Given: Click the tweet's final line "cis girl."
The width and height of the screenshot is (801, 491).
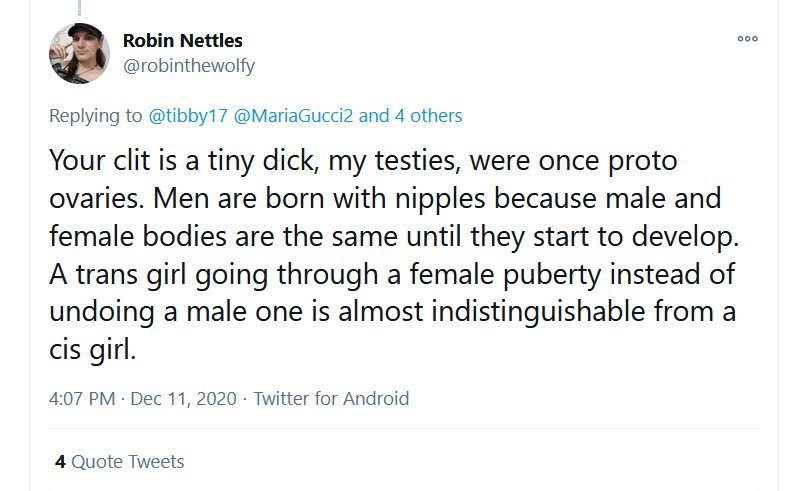Looking at the screenshot, I should tap(92, 350).
